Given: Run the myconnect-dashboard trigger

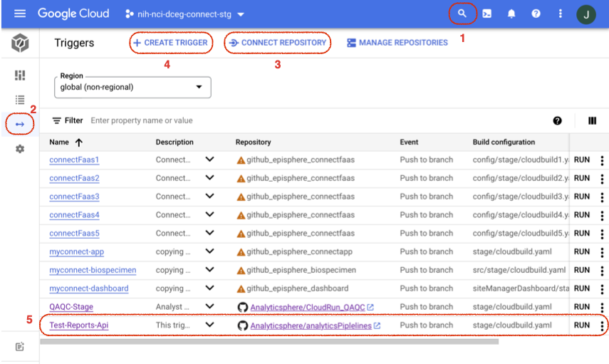Looking at the screenshot, I should (x=582, y=288).
